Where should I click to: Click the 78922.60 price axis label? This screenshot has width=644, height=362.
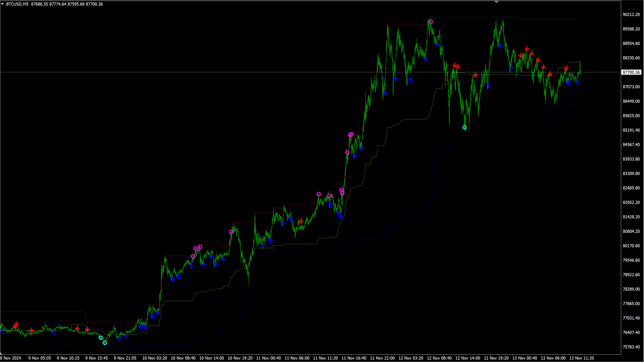point(631,275)
